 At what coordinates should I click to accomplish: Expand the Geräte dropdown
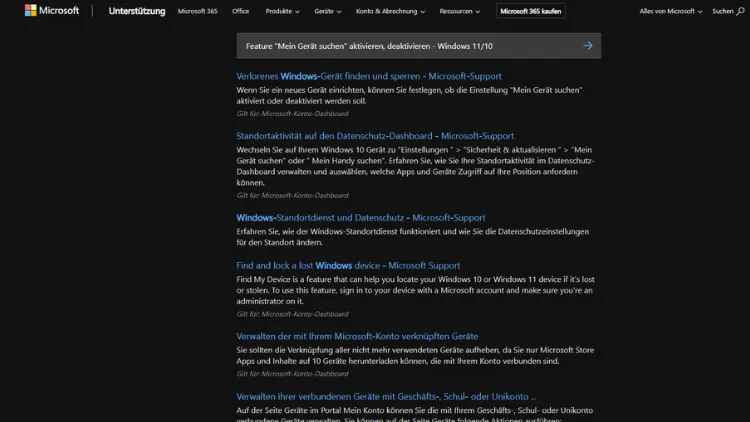pyautogui.click(x=328, y=11)
